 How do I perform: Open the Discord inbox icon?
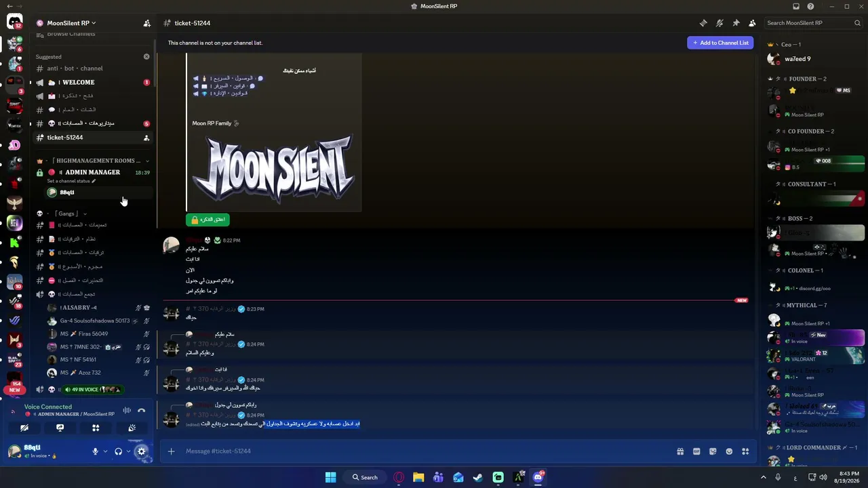tap(796, 6)
